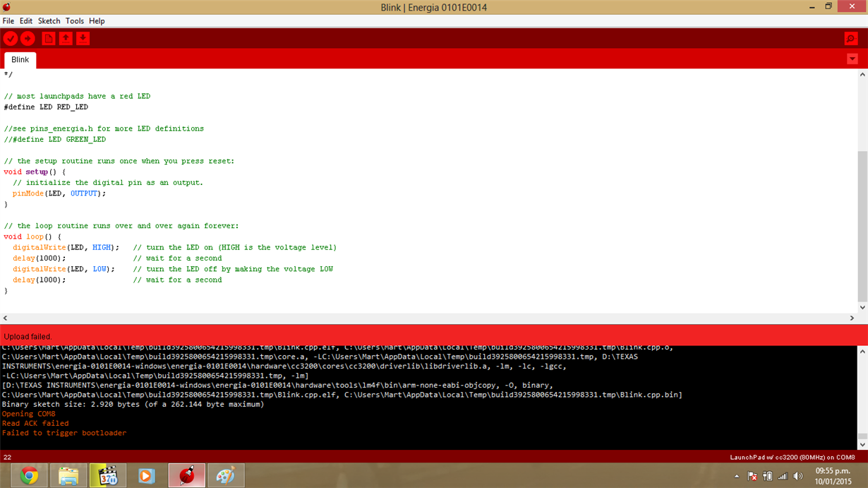This screenshot has height=488, width=868.
Task: Select the Blink sketch tab
Action: [x=20, y=60]
